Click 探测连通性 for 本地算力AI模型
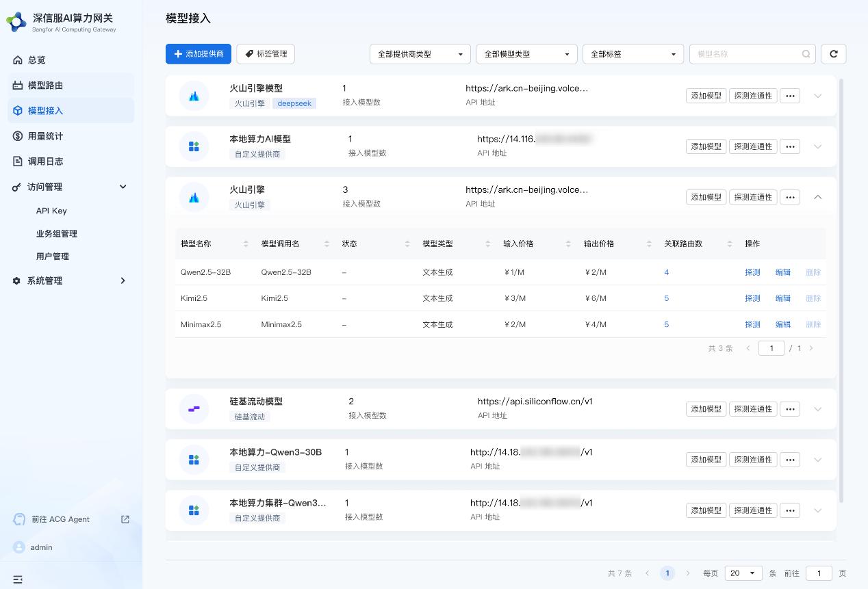 753,146
